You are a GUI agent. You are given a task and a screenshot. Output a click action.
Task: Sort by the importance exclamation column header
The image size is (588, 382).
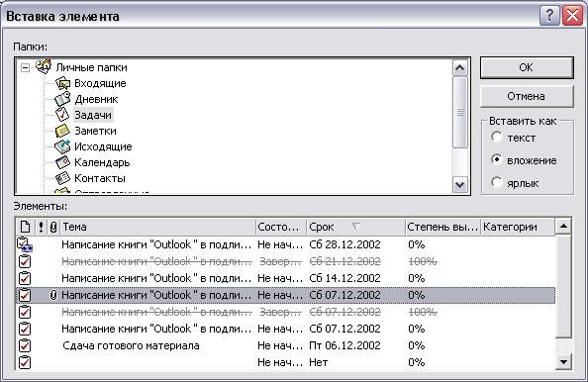pyautogui.click(x=41, y=227)
